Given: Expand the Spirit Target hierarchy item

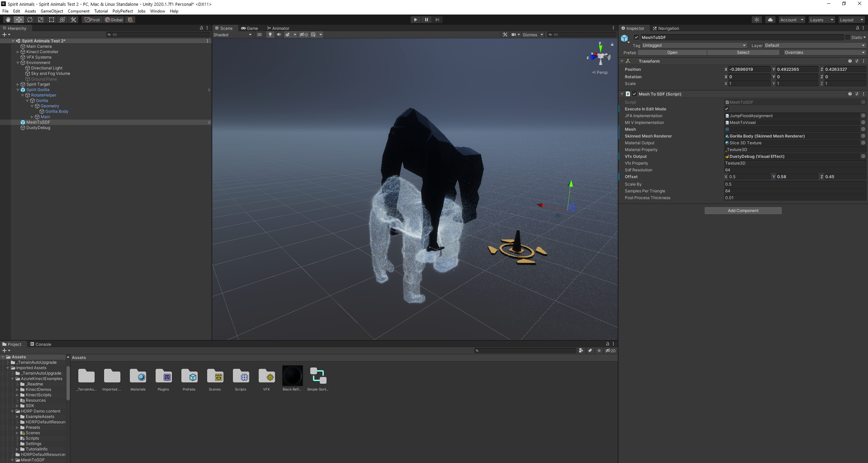Looking at the screenshot, I should tap(18, 84).
